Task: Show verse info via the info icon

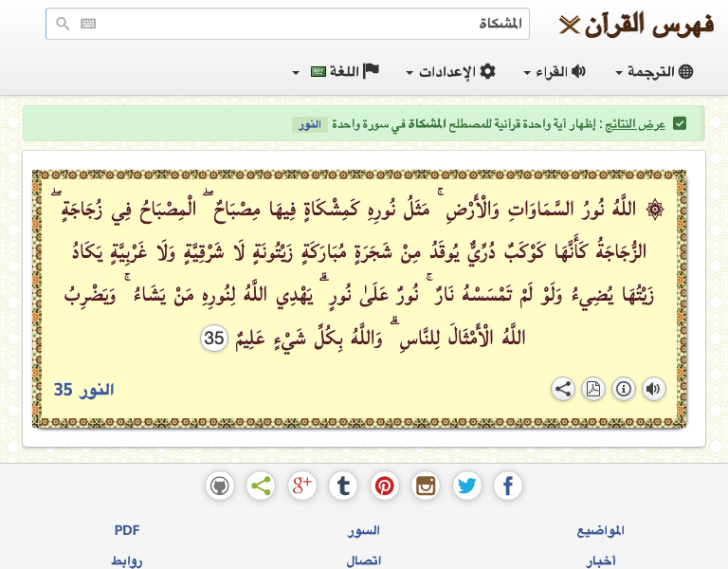Action: (623, 389)
